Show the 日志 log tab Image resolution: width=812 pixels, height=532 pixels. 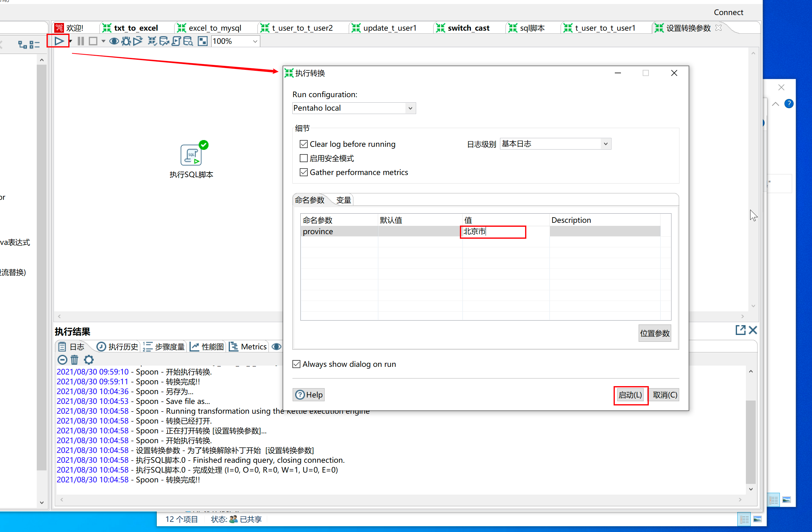pyautogui.click(x=71, y=347)
